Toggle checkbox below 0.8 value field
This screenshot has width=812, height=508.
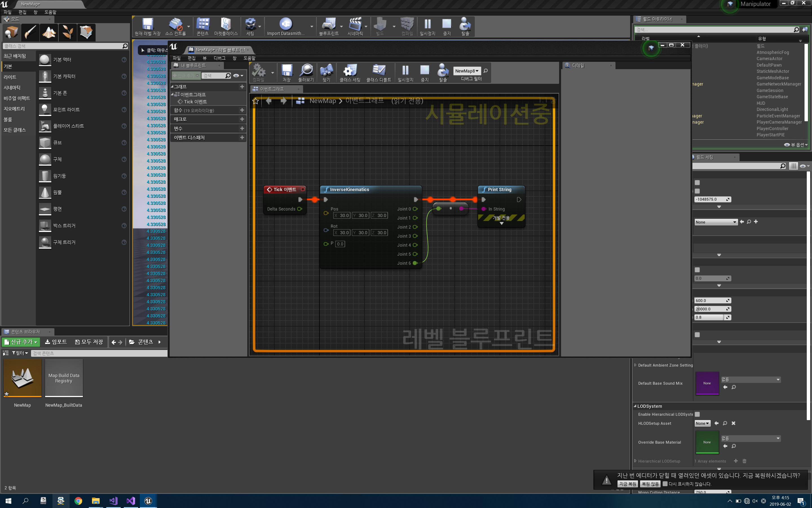tap(697, 335)
